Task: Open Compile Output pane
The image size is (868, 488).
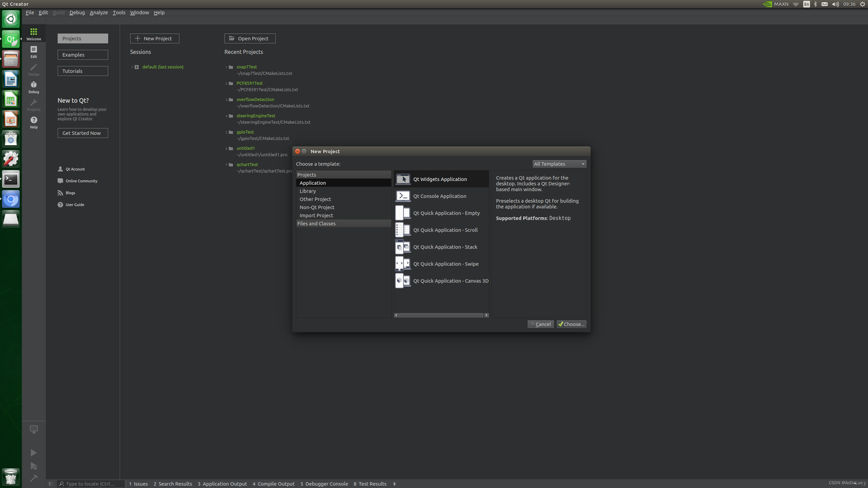Action: coord(273,484)
